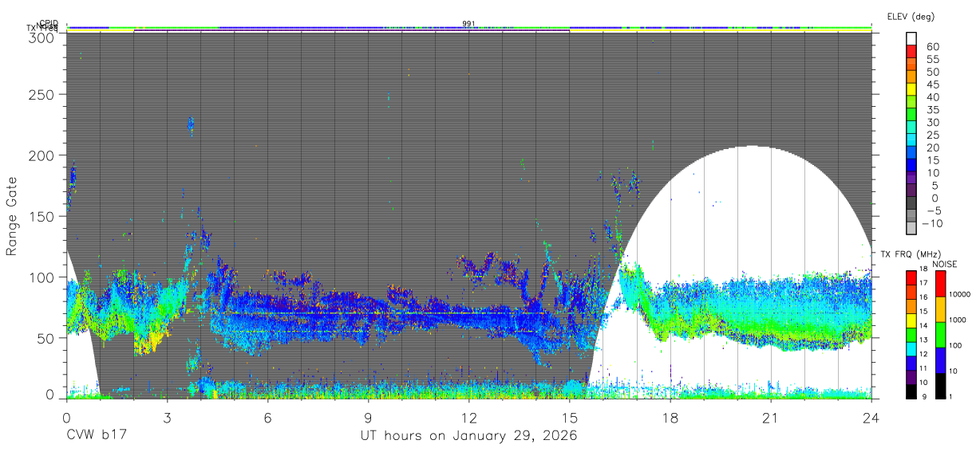Click the "25" label on the ELEV scale
The image size is (980, 452).
coord(933,135)
